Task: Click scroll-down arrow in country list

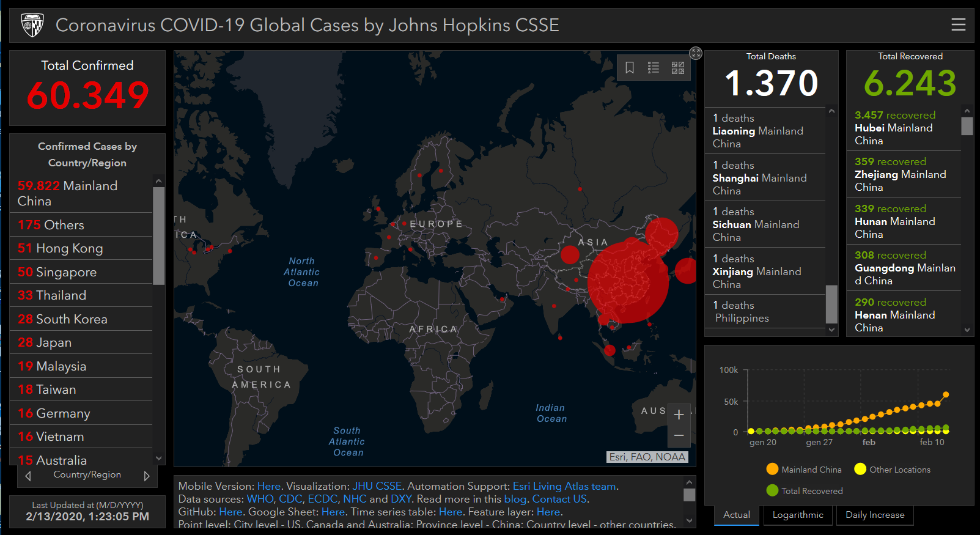Action: 159,458
